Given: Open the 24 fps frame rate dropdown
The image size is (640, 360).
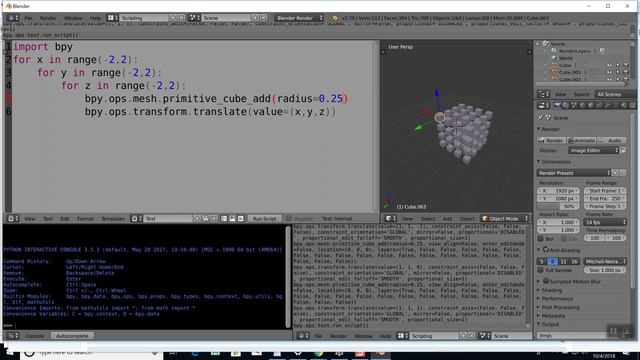Looking at the screenshot, I should tap(605, 222).
